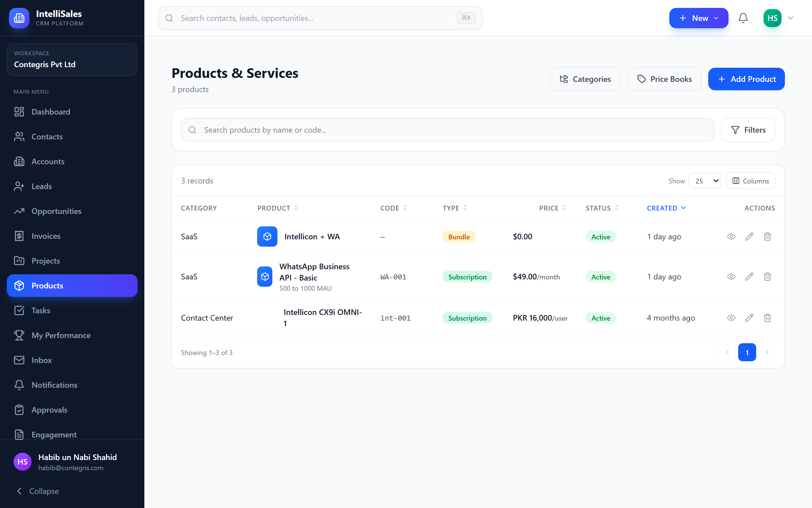The width and height of the screenshot is (812, 508).
Task: Sort table by Product column
Action: point(278,208)
